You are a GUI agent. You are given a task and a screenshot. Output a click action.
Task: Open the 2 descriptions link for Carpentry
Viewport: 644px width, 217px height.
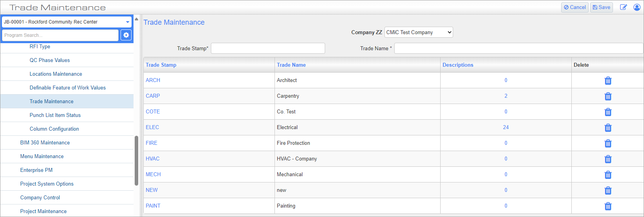pos(506,96)
